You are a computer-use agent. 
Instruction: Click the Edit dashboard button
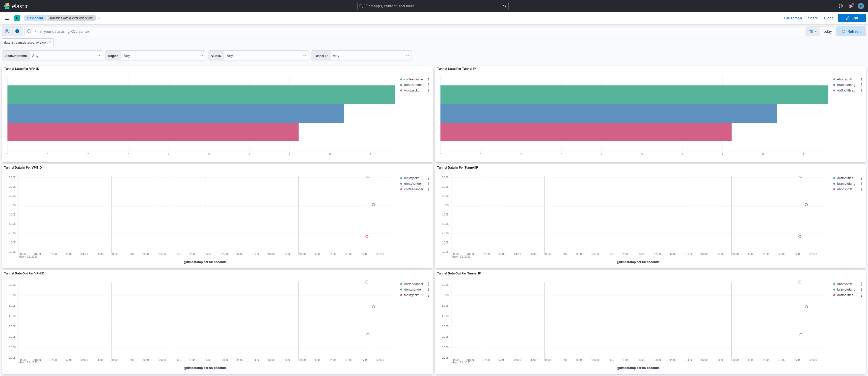(852, 18)
